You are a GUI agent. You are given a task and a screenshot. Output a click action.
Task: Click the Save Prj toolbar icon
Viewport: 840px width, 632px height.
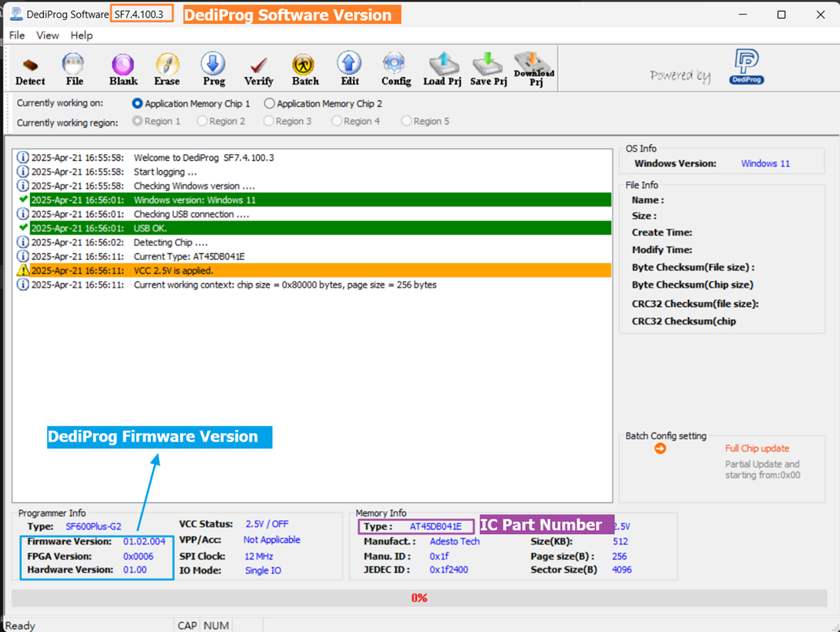[x=488, y=69]
